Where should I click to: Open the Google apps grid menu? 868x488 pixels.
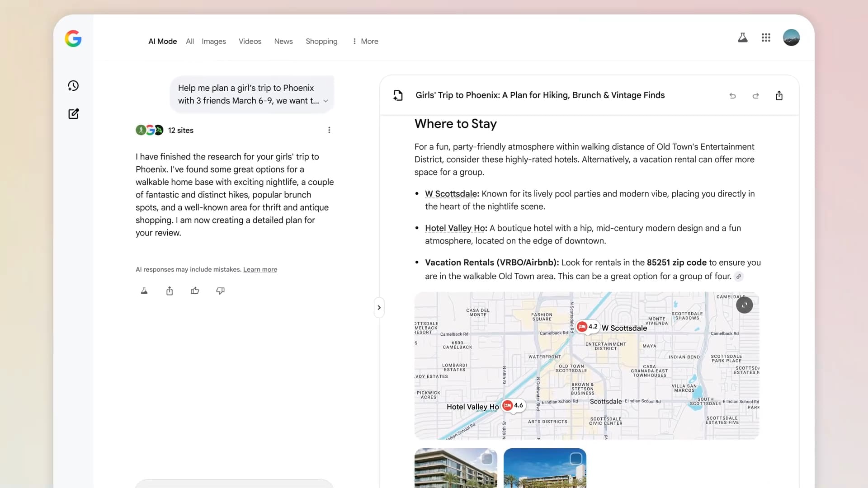766,38
